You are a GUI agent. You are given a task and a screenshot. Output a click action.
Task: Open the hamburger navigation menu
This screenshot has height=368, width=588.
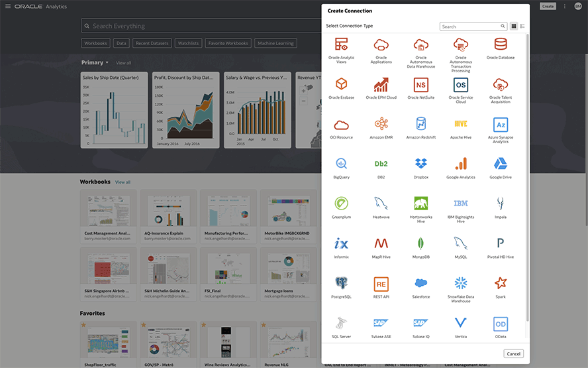click(7, 6)
